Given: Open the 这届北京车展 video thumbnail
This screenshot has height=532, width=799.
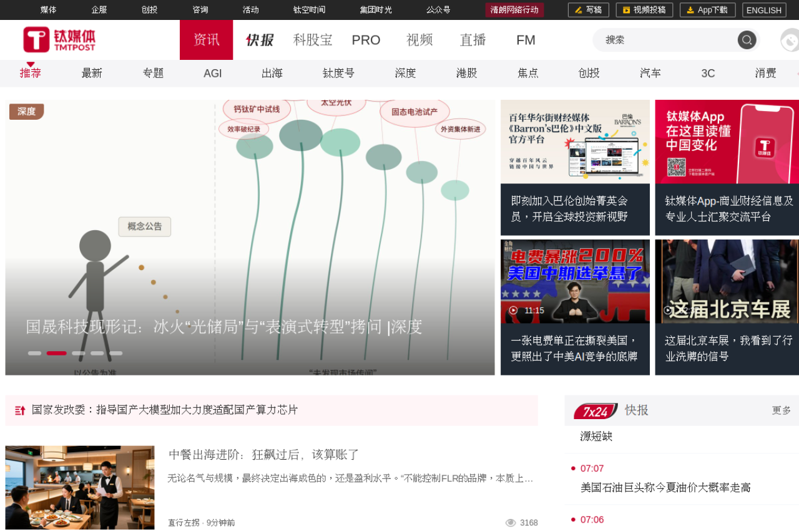Looking at the screenshot, I should [x=727, y=281].
